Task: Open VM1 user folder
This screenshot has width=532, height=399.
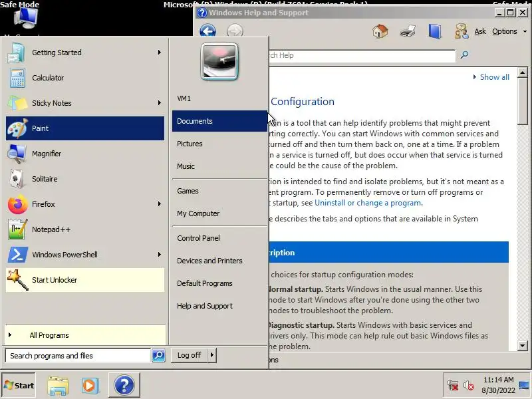Action: 219,98
